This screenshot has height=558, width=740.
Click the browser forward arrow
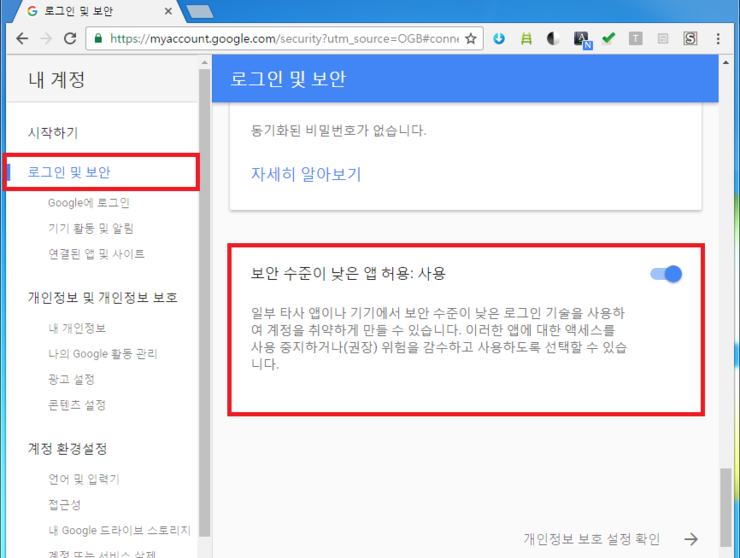[x=46, y=39]
